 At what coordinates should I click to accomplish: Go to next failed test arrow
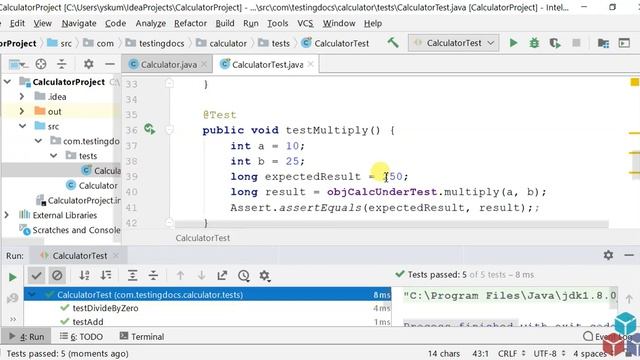pos(201,276)
